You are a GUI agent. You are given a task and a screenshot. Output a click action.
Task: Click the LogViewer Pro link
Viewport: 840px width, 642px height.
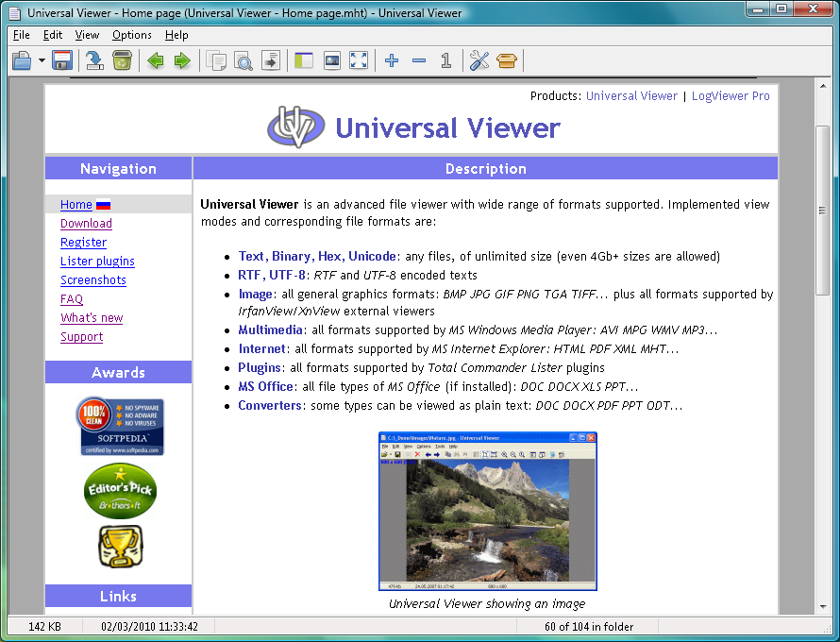point(731,96)
